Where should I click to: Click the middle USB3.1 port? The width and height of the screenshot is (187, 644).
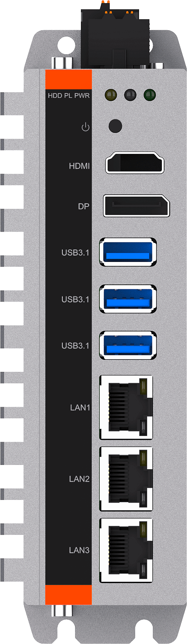[128, 299]
